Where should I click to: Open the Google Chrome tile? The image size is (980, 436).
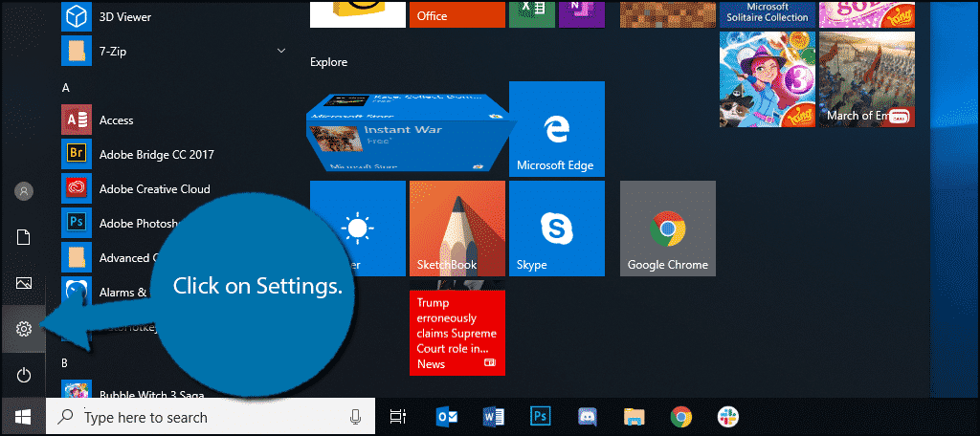(x=667, y=228)
